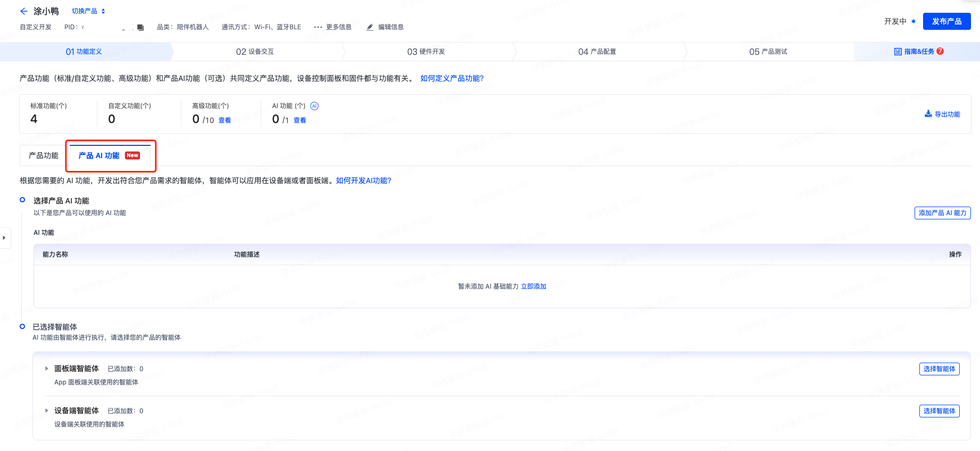The width and height of the screenshot is (980, 451).
Task: Click the 编辑信息 pencil icon
Action: 370,27
